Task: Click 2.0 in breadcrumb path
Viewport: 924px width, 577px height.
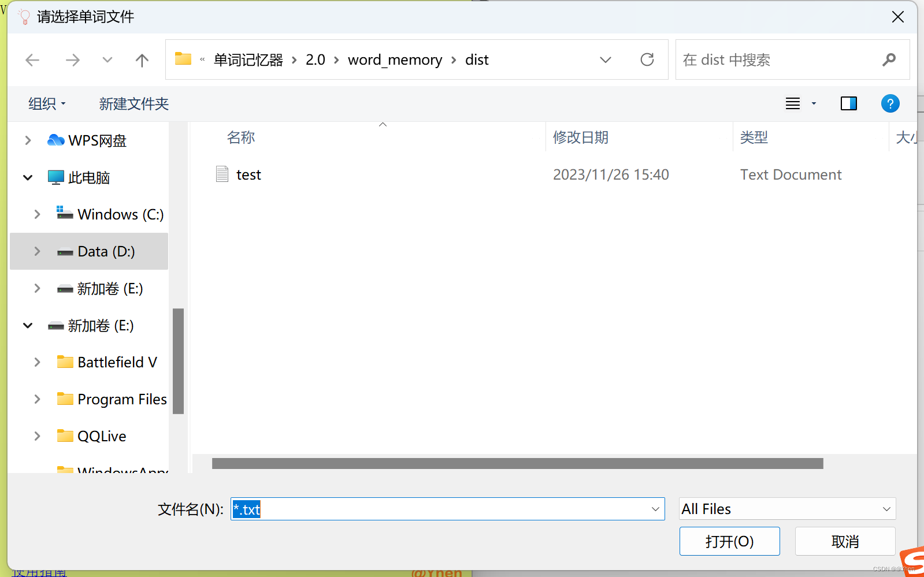Action: tap(316, 60)
